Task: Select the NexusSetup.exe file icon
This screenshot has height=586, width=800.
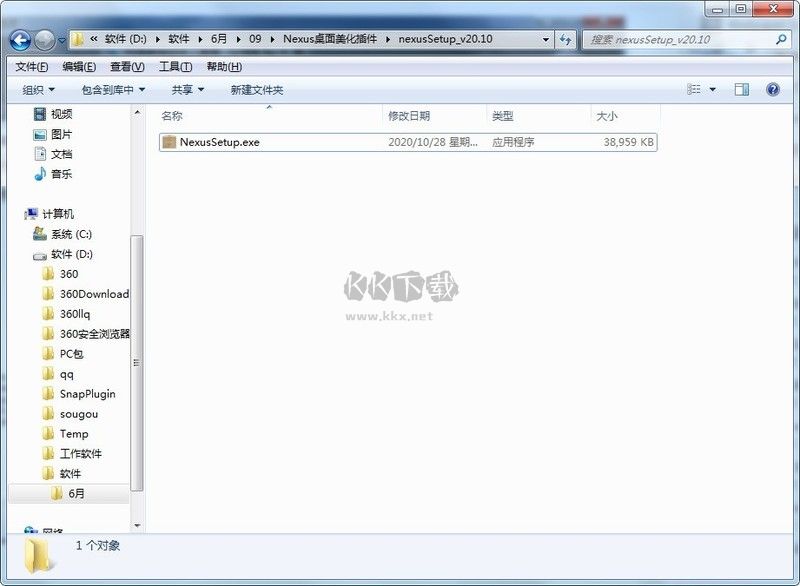Action: 169,142
